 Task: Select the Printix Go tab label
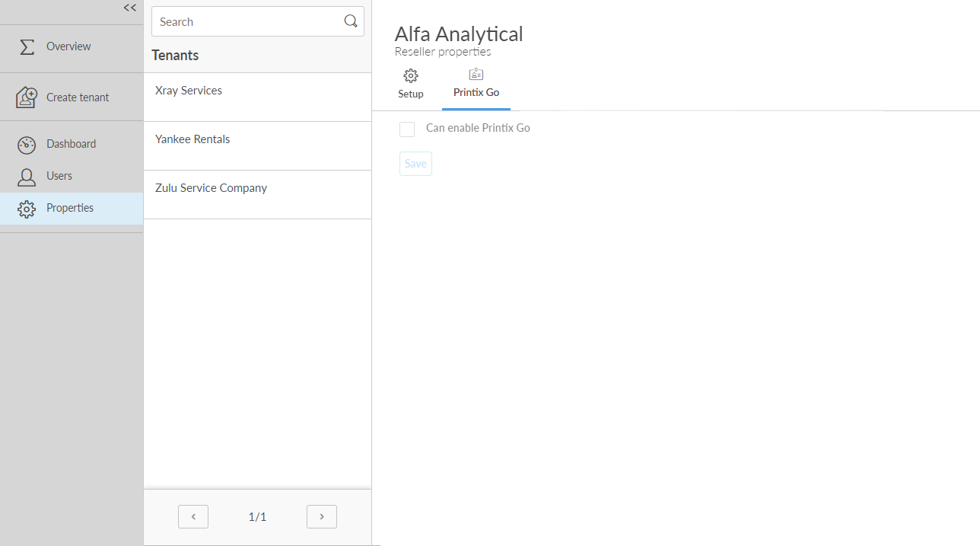click(x=476, y=93)
